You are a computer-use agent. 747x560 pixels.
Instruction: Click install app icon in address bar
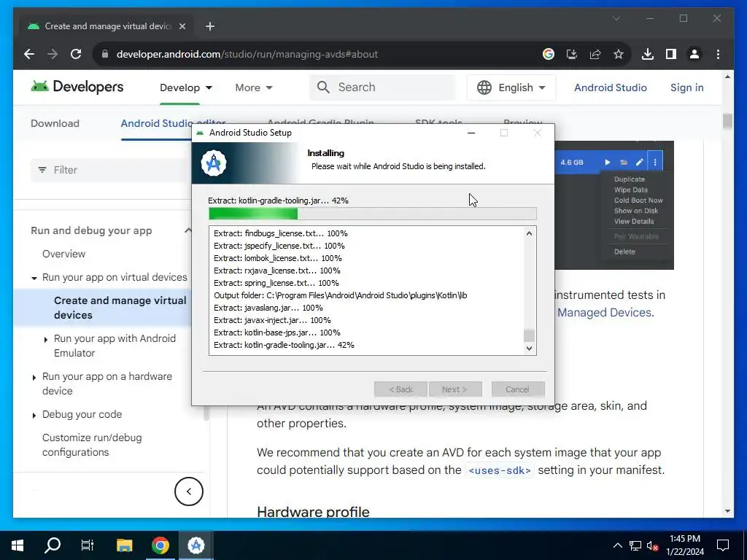tap(572, 54)
